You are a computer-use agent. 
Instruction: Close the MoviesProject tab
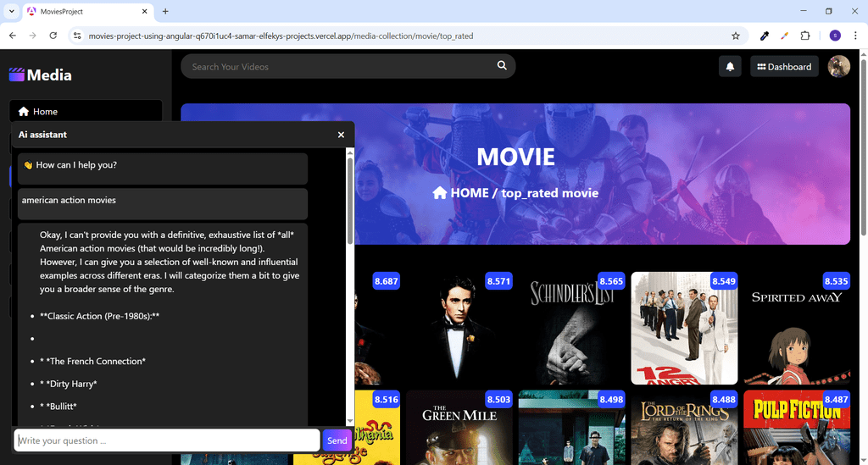144,11
